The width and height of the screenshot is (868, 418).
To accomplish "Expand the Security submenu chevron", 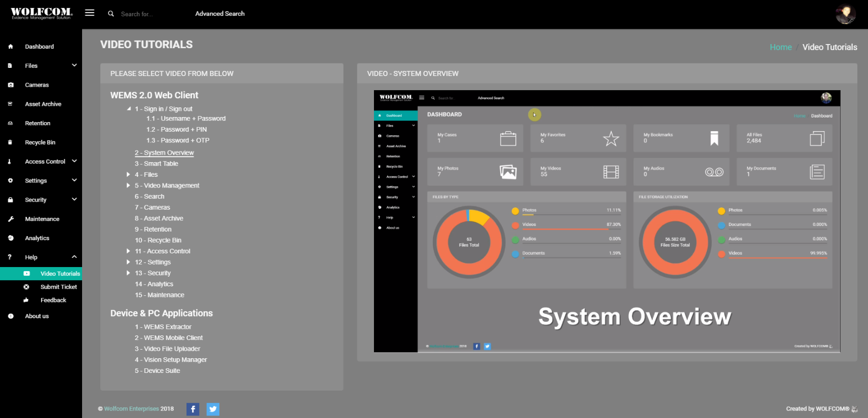I will click(x=74, y=200).
